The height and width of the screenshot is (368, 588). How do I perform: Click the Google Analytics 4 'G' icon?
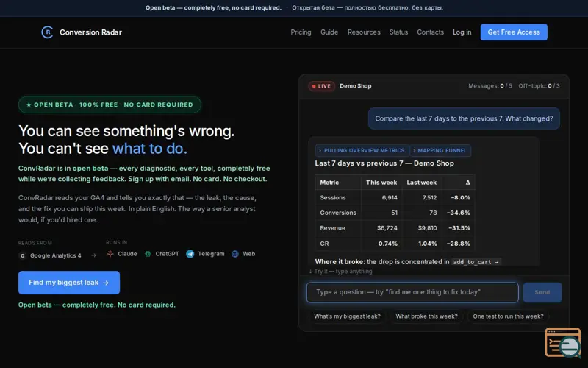(23, 255)
